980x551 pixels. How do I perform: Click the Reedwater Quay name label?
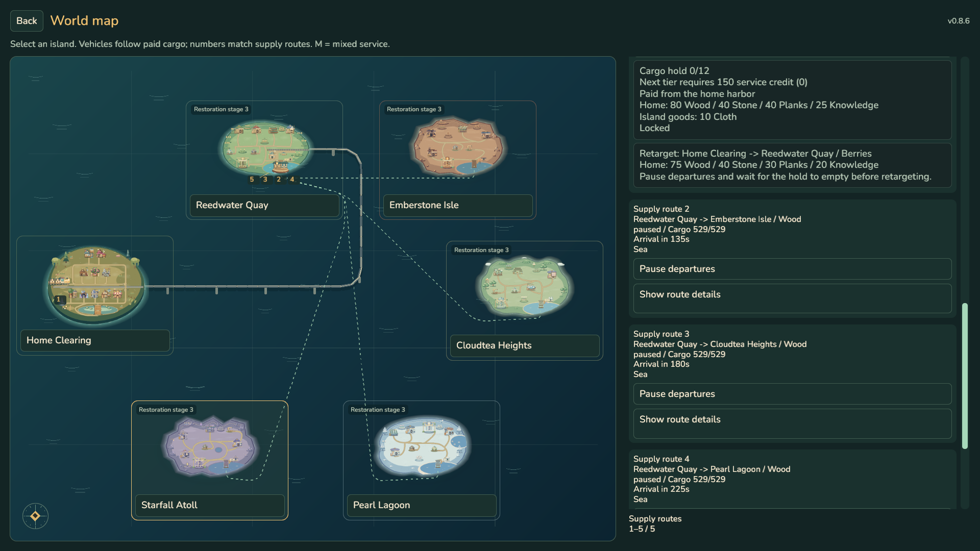264,205
